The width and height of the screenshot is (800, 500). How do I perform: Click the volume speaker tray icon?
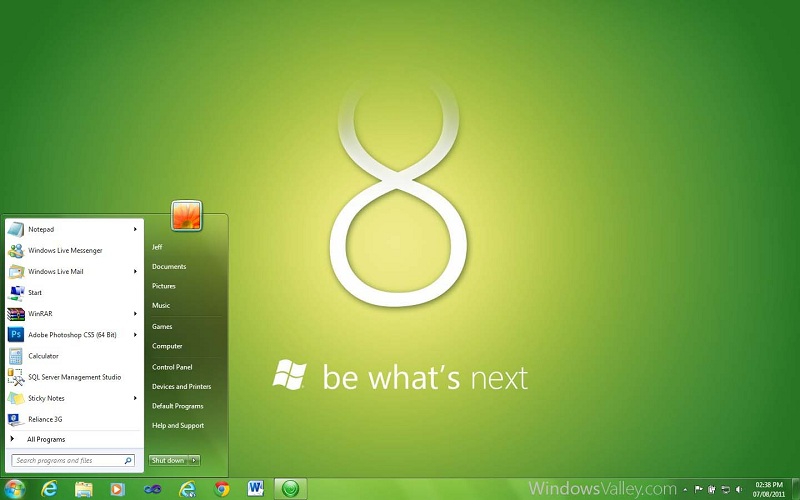click(x=739, y=489)
